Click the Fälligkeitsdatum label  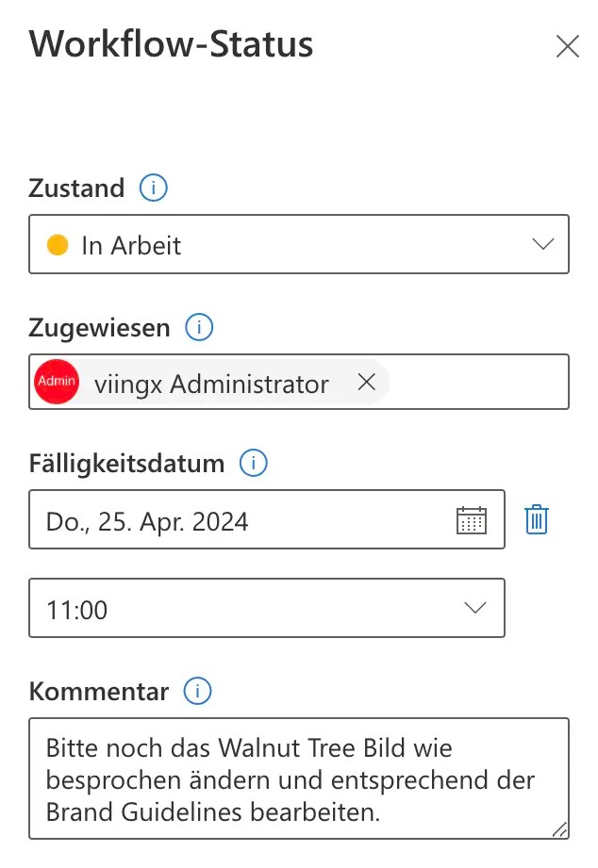point(126,464)
